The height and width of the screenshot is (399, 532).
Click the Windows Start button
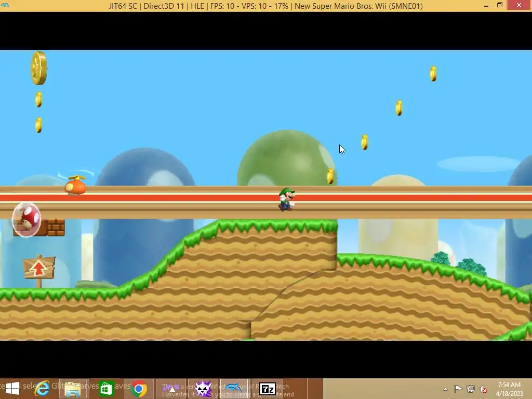click(x=12, y=389)
